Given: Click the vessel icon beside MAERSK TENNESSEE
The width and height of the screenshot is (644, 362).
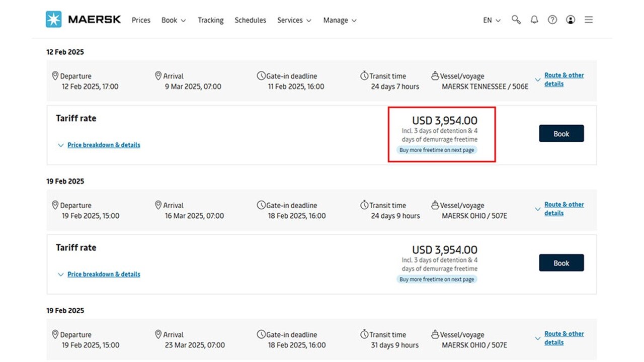Looking at the screenshot, I should [435, 76].
